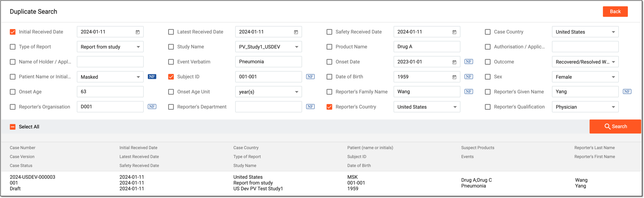Select case number 2024-USDEV-000003 in results
The image size is (644, 198).
(x=32, y=177)
